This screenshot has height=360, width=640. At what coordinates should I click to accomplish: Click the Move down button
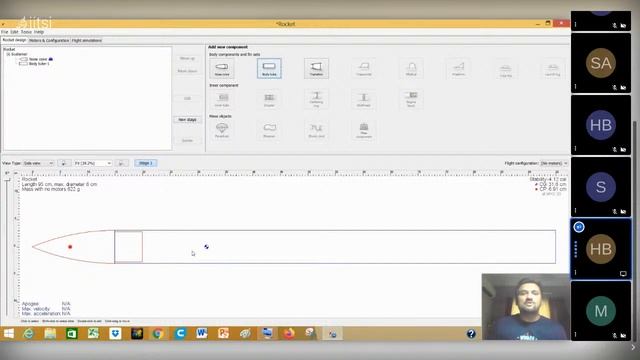point(187,71)
